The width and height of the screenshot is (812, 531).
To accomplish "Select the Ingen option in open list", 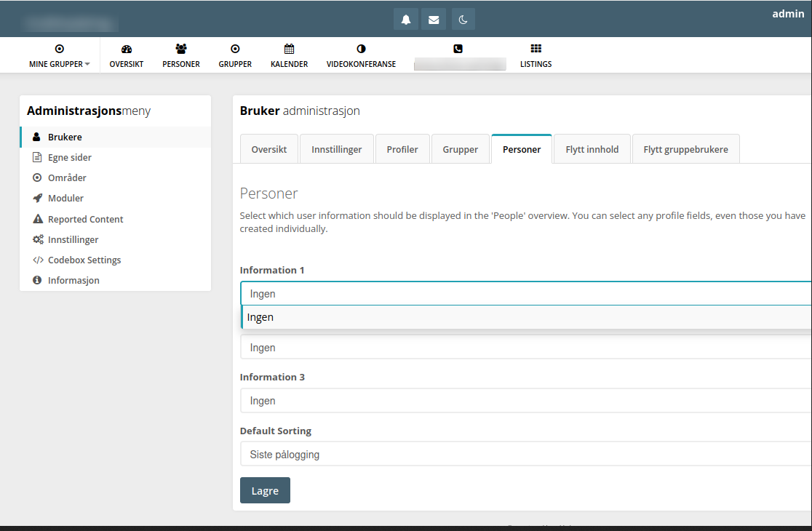I will (x=525, y=317).
